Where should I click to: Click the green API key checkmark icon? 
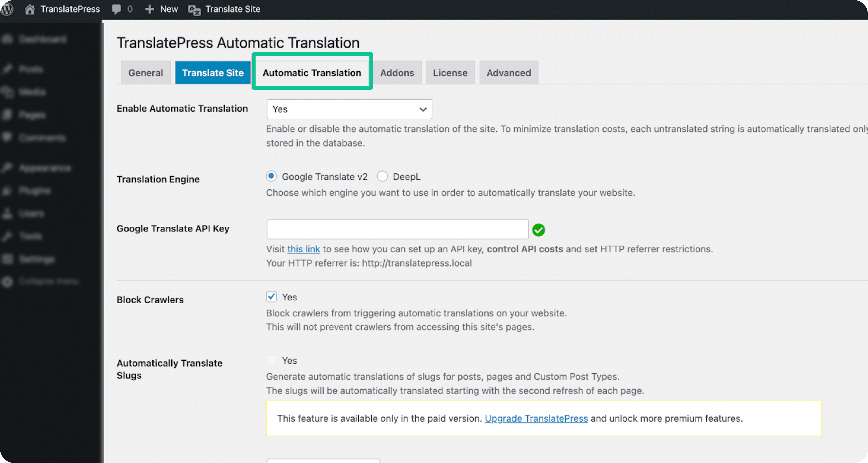538,230
